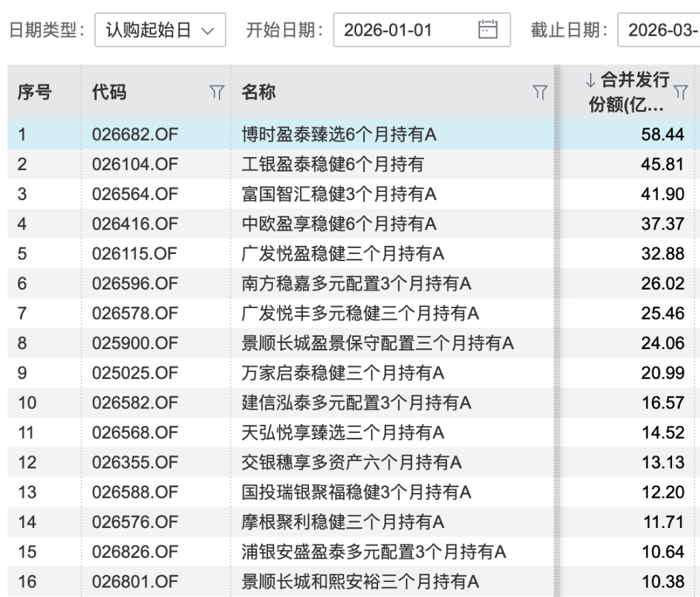The height and width of the screenshot is (597, 700).
Task: Click share value 10.64
Action: click(x=662, y=553)
